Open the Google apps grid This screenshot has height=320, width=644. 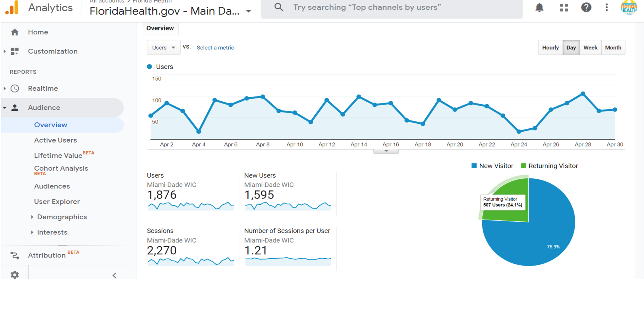[564, 8]
